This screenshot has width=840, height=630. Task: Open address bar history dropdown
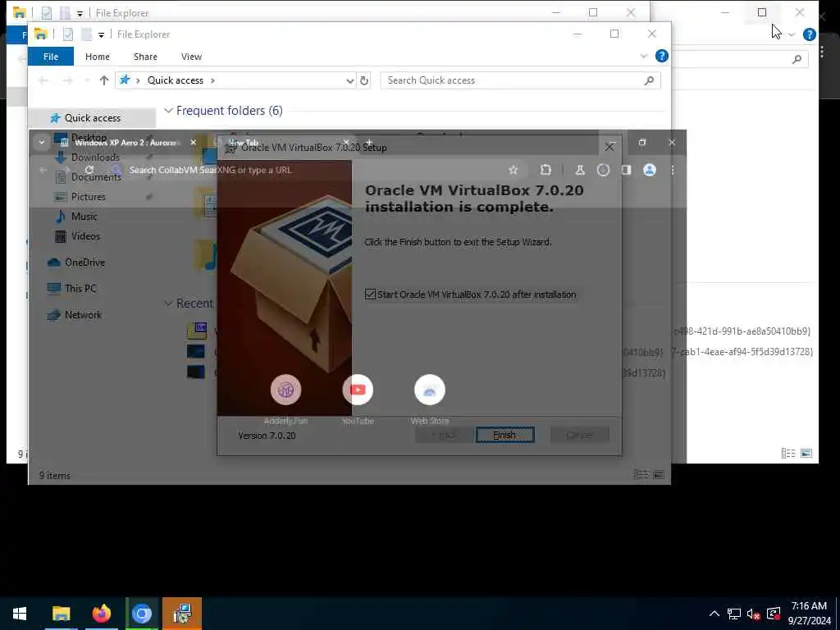click(x=349, y=80)
